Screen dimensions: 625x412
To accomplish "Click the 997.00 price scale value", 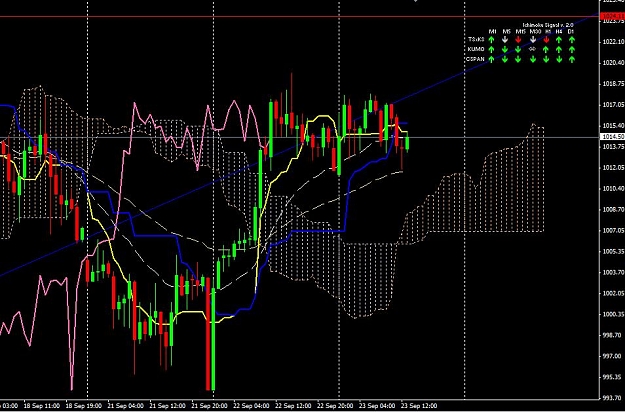I will pos(614,356).
